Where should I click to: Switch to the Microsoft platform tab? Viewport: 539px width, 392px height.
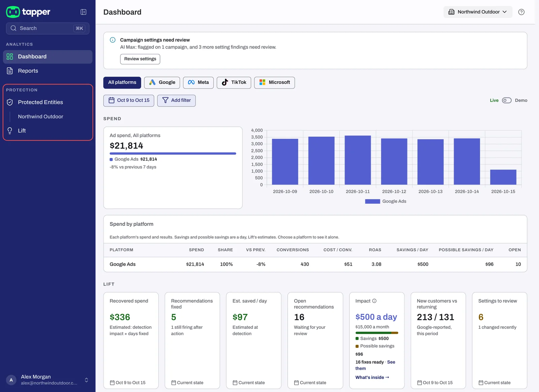275,83
